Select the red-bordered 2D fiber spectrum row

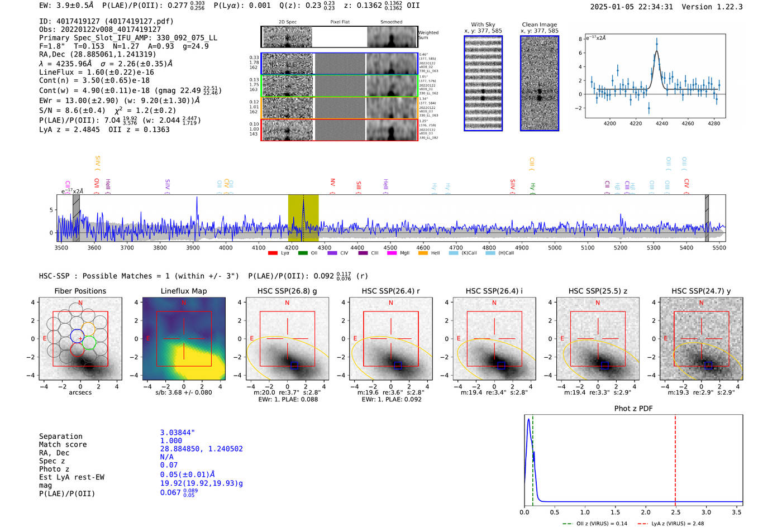(x=340, y=130)
